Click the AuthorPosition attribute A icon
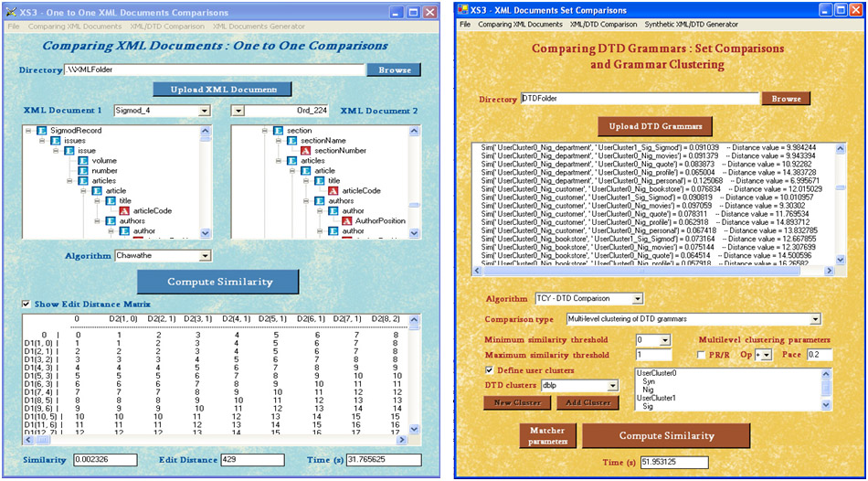 346,220
